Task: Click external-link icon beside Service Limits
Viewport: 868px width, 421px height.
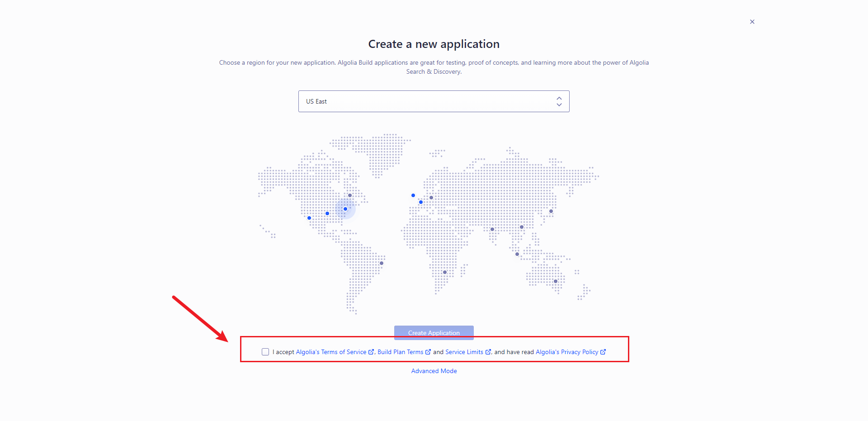Action: pos(488,352)
